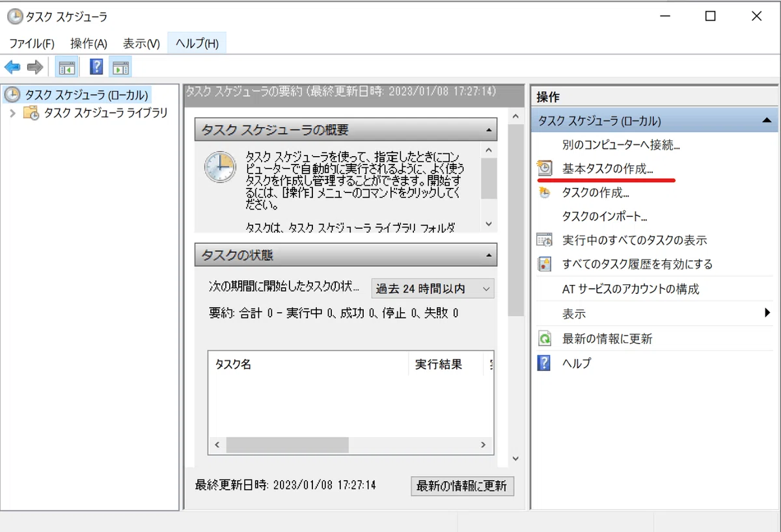Image resolution: width=781 pixels, height=532 pixels.
Task: Click the clock icon beside 基本タスクの作成
Action: point(544,168)
